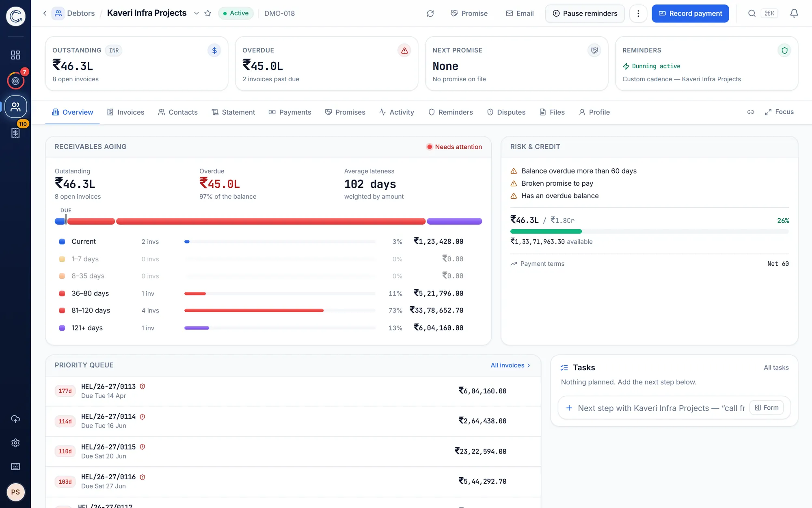Open the target icon with 7 badge
The width and height of the screenshot is (812, 508).
coord(15,80)
